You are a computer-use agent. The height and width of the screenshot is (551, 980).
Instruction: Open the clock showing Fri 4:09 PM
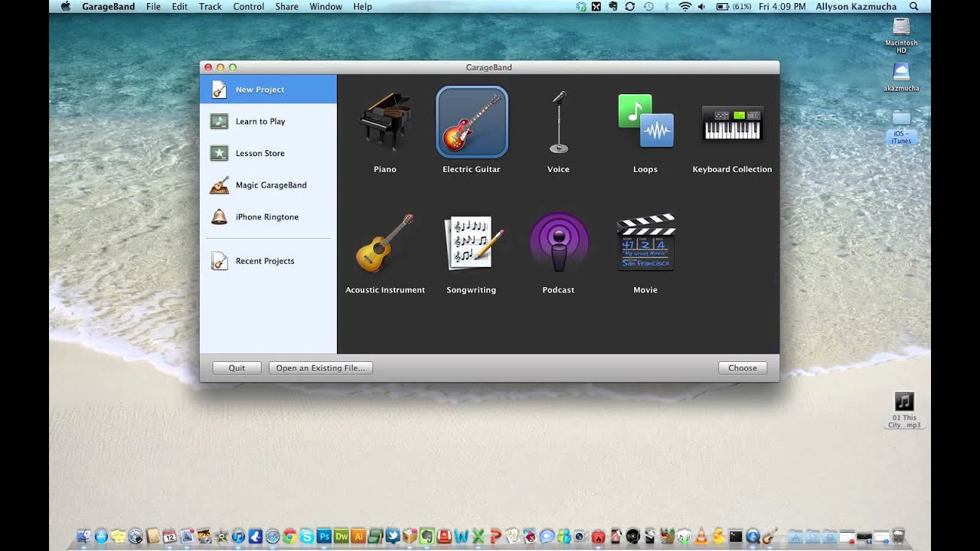click(x=782, y=6)
